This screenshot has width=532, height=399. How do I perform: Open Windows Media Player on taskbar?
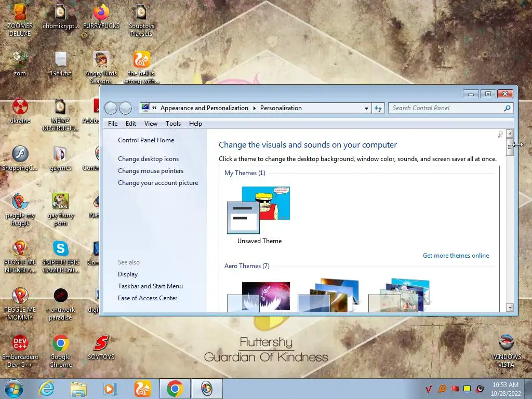pyautogui.click(x=110, y=389)
